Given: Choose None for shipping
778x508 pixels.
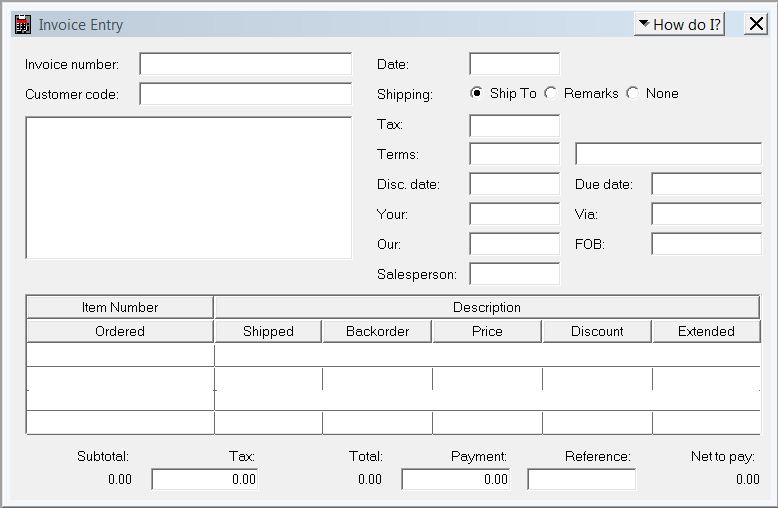Looking at the screenshot, I should 633,93.
